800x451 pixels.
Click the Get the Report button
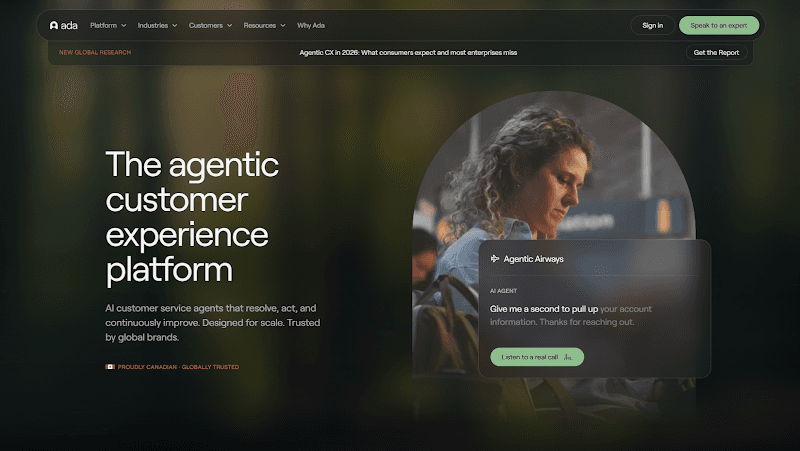click(716, 53)
